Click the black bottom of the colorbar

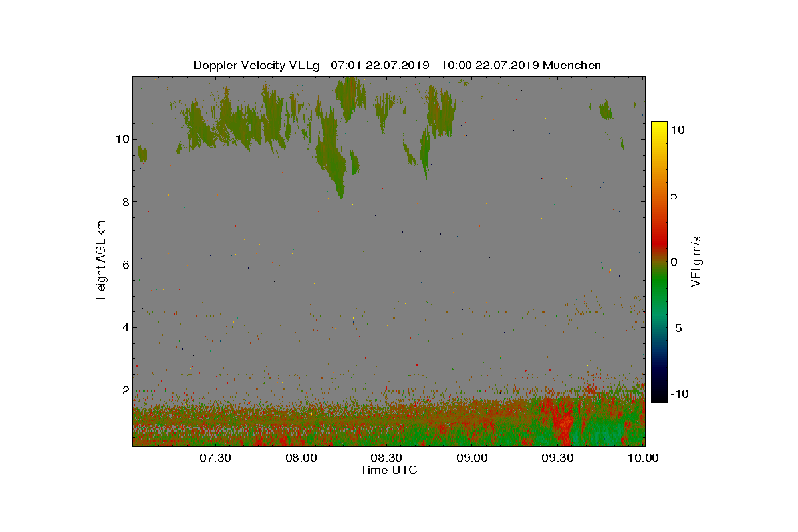658,396
